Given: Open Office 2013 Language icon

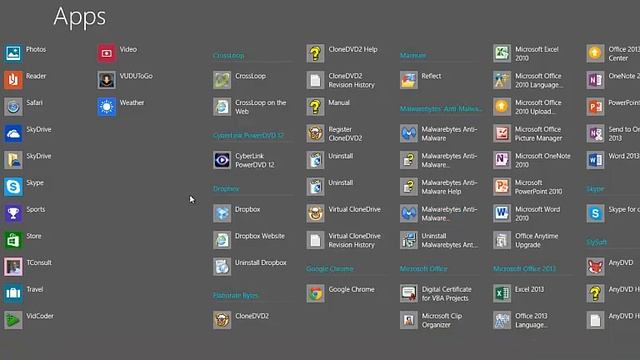Looking at the screenshot, I should (502, 320).
